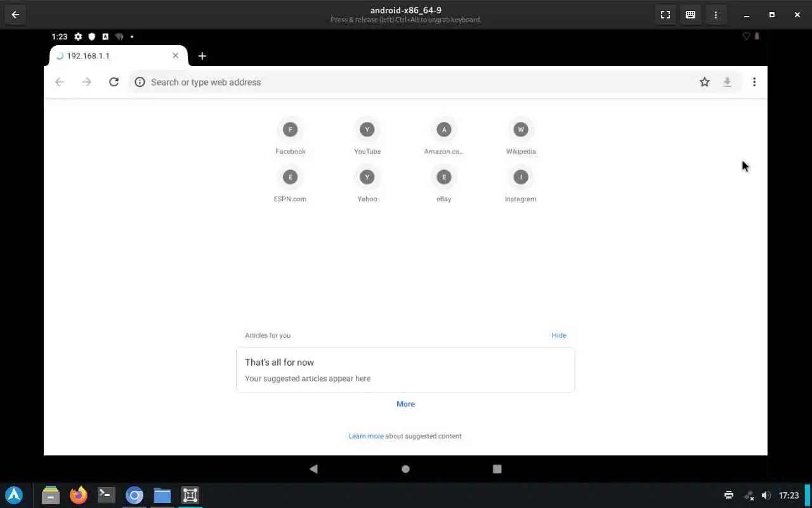Go forward with the browser forward arrow
Viewport: 812px width, 508px height.
87,82
